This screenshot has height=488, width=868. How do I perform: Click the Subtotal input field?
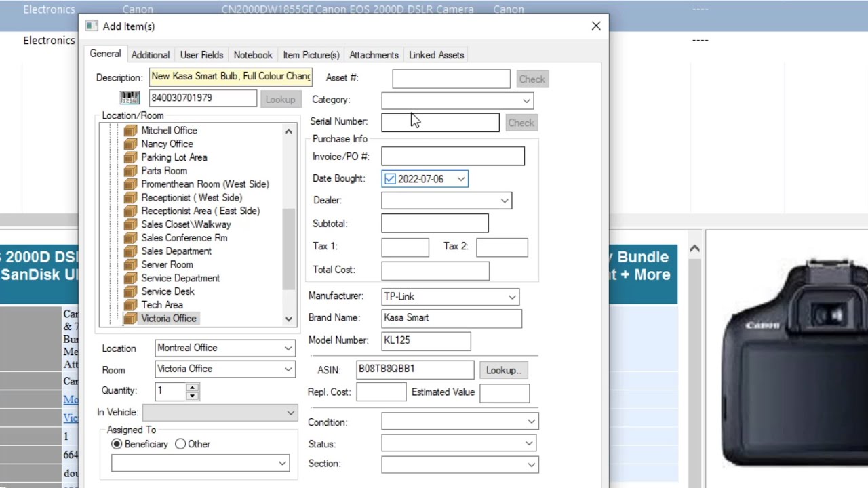(435, 224)
